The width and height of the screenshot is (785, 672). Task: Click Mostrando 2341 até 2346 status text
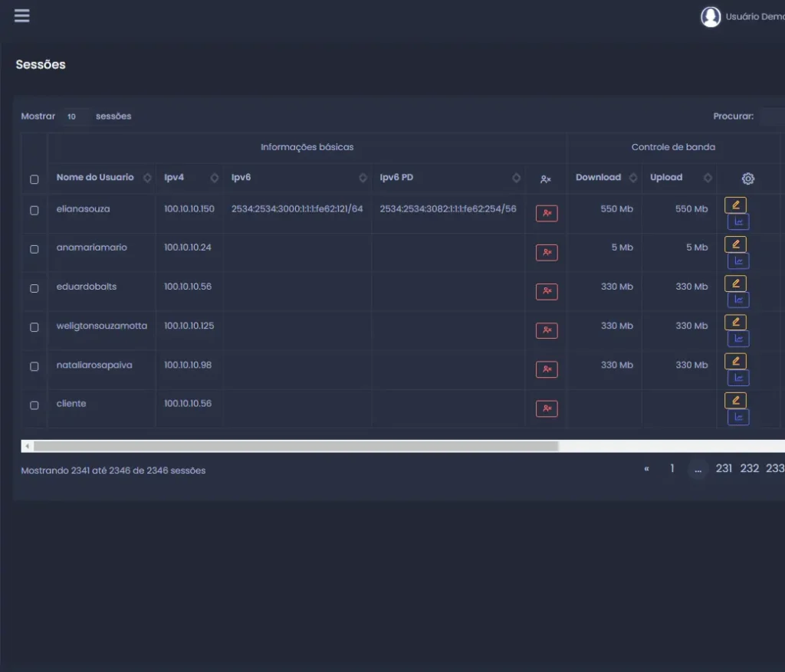[x=113, y=470]
